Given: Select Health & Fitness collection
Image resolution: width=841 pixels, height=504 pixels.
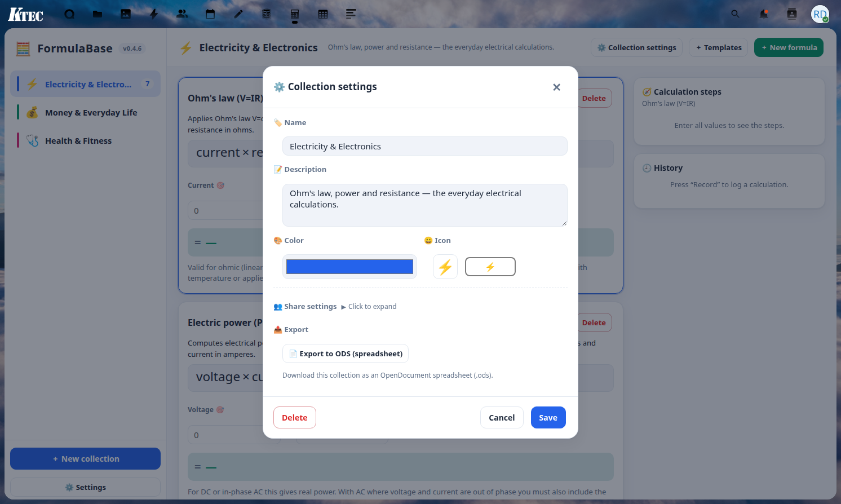Looking at the screenshot, I should [85, 140].
